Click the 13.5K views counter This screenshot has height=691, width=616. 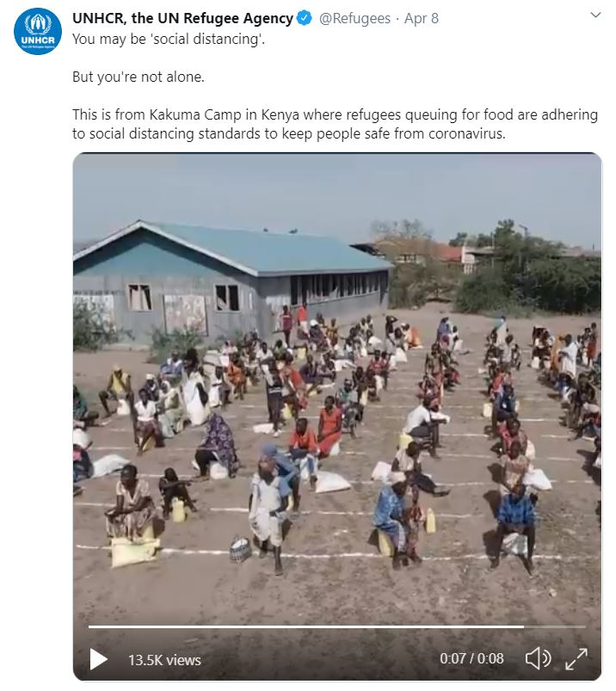tap(164, 660)
